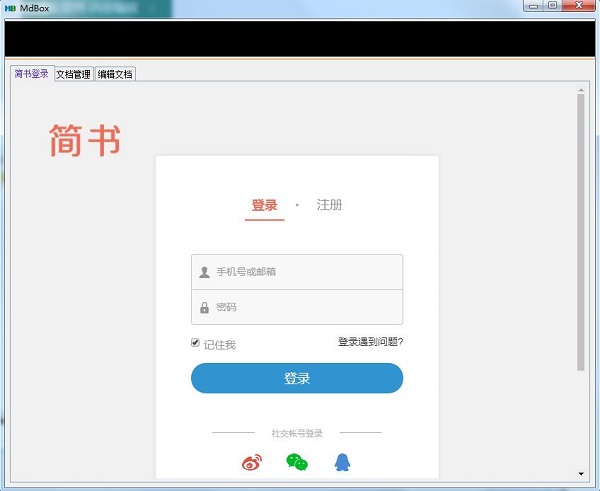
Task: Toggle the 记住我 checkbox
Action: click(x=195, y=343)
